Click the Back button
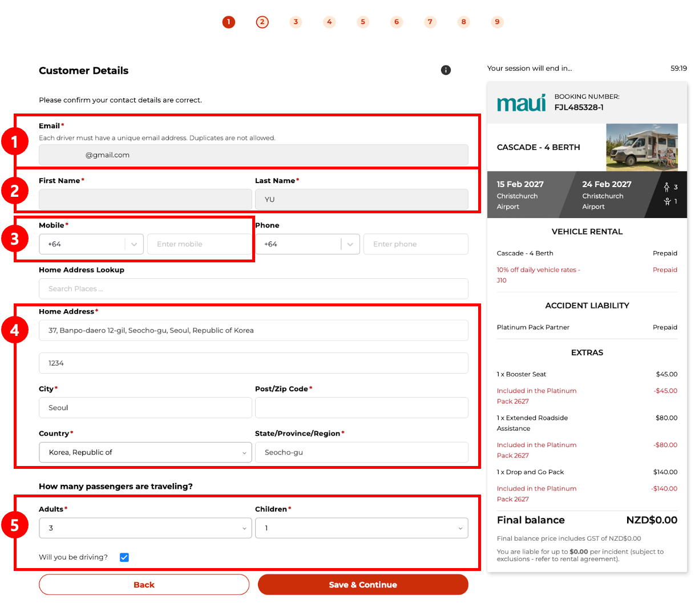This screenshot has width=695, height=616. tap(144, 585)
